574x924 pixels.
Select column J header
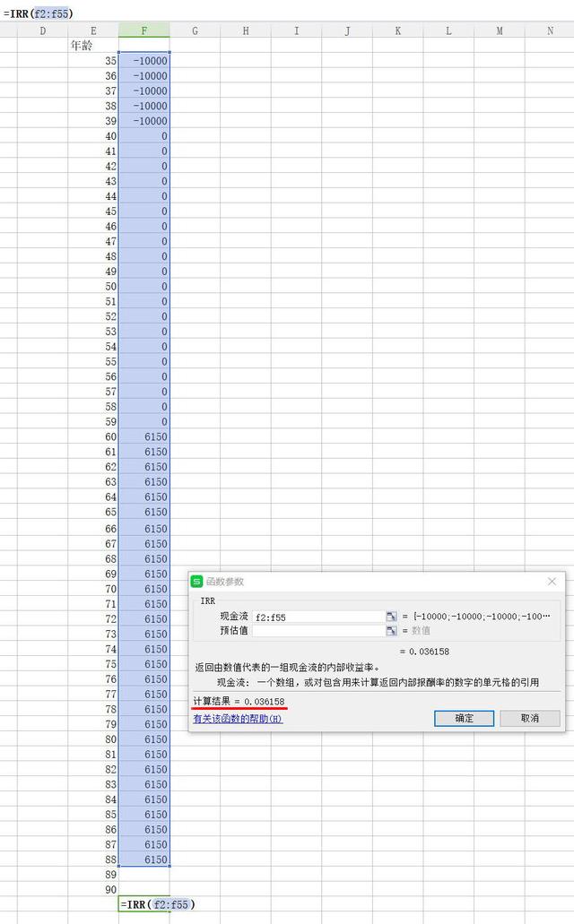coord(347,30)
